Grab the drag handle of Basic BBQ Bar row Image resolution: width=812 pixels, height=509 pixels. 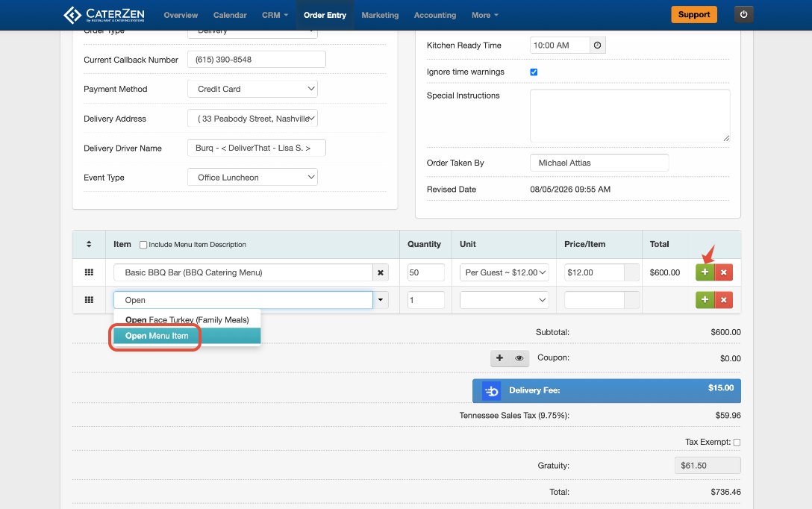tap(89, 272)
